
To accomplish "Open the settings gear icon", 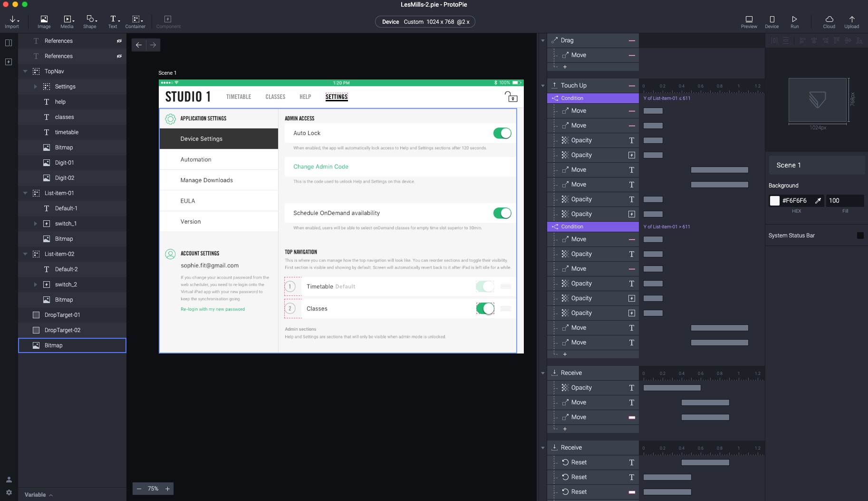I will click(x=9, y=492).
